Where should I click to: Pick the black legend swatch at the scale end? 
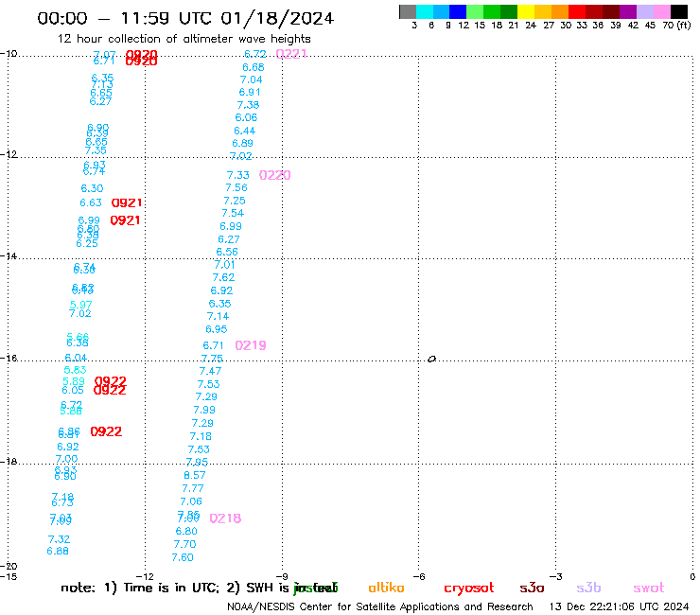[678, 11]
